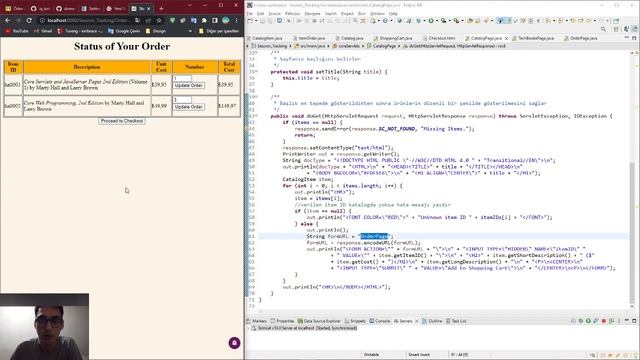Click the green Run button in Eclipse toolbar

tap(431, 21)
